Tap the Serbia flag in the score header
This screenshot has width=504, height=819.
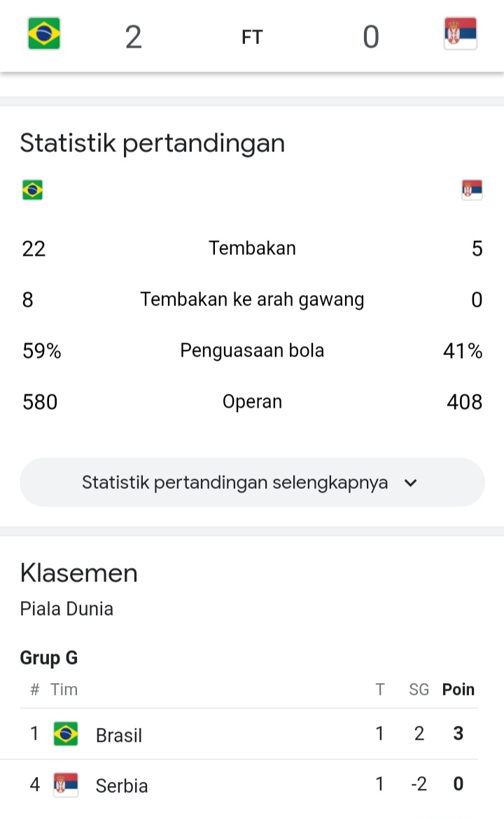pos(460,33)
